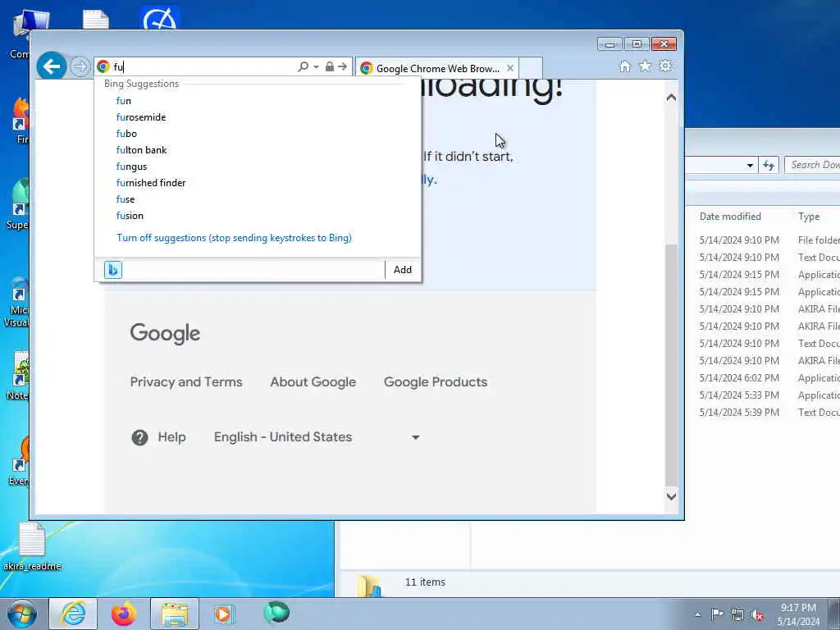This screenshot has height=630, width=840.
Task: Open Google Products link
Action: tap(436, 382)
